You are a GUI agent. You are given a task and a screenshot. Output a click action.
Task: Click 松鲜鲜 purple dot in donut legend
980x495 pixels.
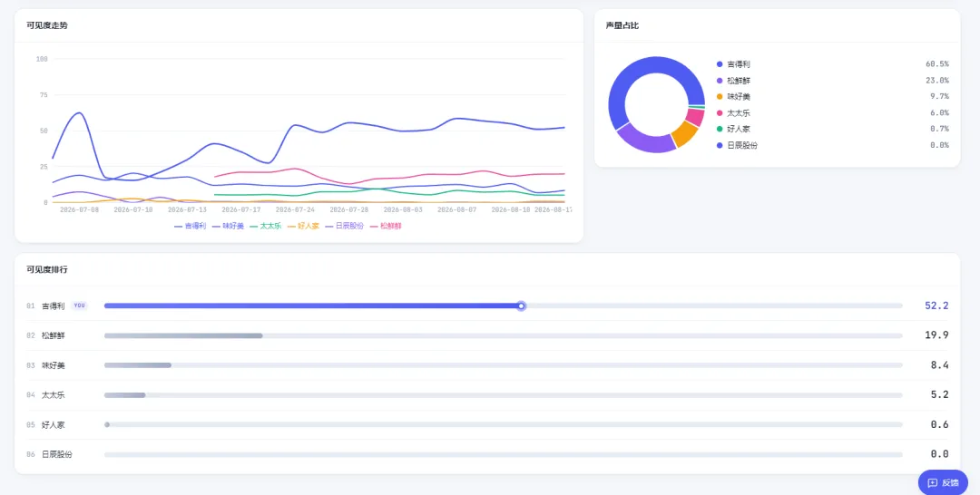(x=720, y=81)
